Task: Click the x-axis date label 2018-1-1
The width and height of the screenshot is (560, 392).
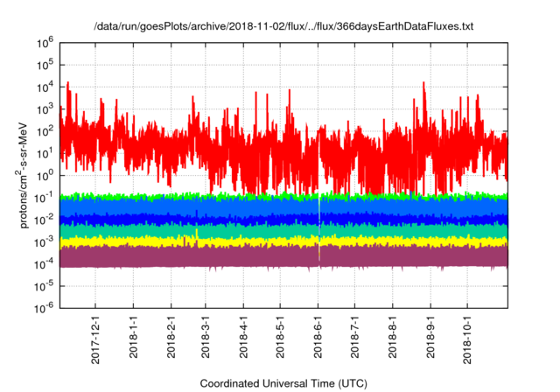Action: click(133, 336)
